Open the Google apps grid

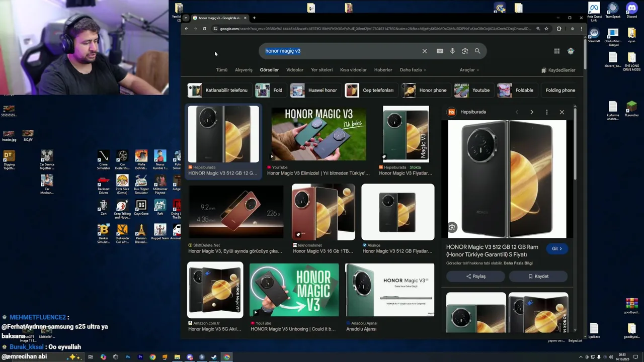click(x=557, y=51)
